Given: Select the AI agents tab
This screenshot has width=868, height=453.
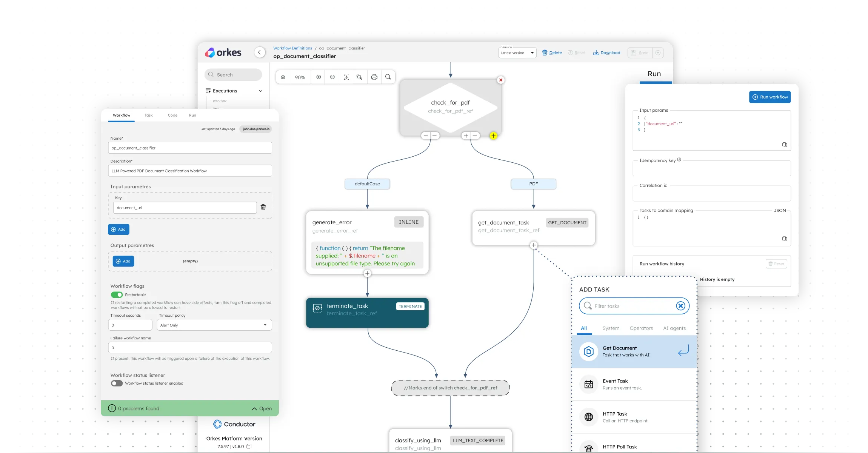Looking at the screenshot, I should pyautogui.click(x=674, y=328).
